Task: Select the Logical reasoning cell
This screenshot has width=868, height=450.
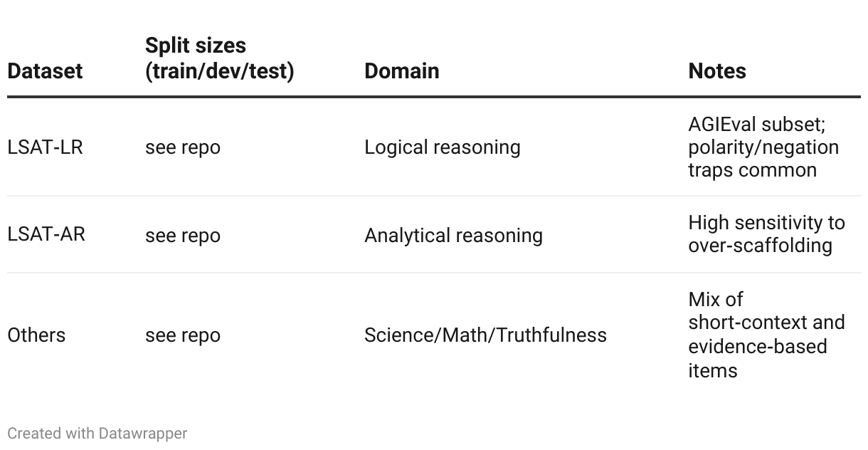Action: click(x=443, y=147)
